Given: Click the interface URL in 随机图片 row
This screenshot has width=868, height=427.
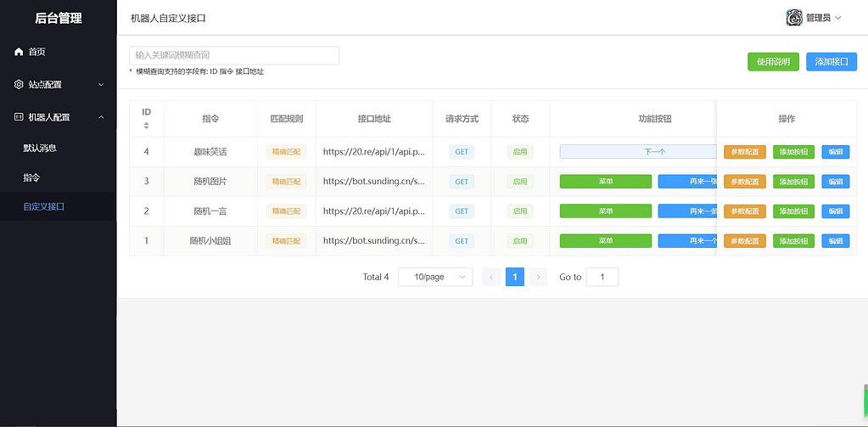Looking at the screenshot, I should click(x=374, y=182).
